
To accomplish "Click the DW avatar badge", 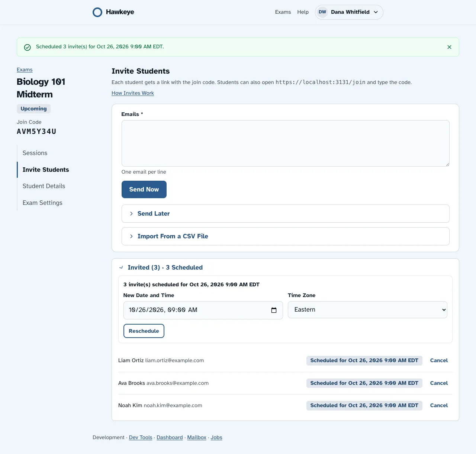I will pyautogui.click(x=322, y=12).
